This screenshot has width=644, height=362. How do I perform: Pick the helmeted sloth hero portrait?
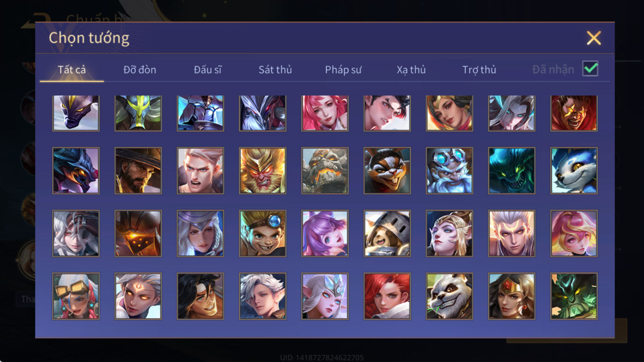coord(387,233)
